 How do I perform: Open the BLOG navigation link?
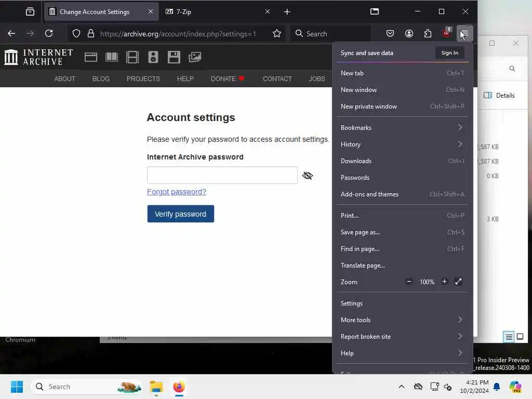click(x=101, y=79)
